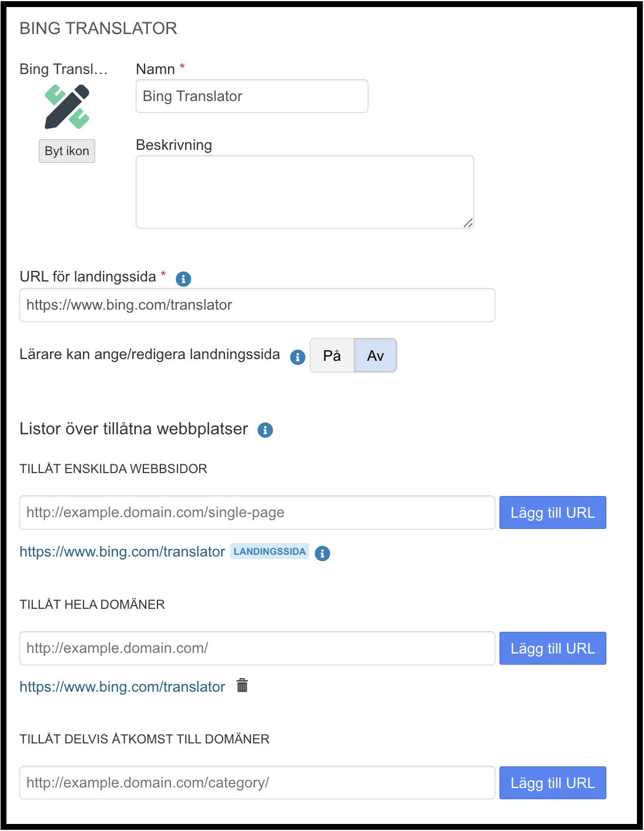
Task: Focus the URL för landingssida field
Action: pyautogui.click(x=257, y=305)
